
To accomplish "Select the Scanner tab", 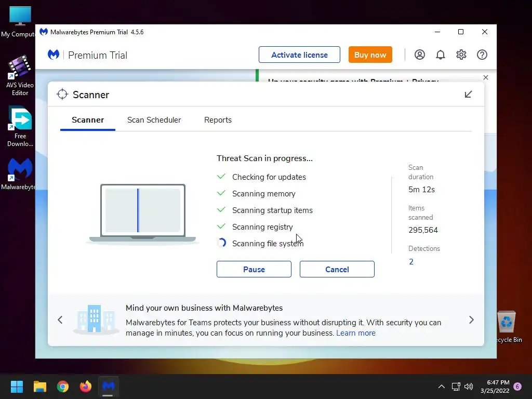I will [x=88, y=120].
